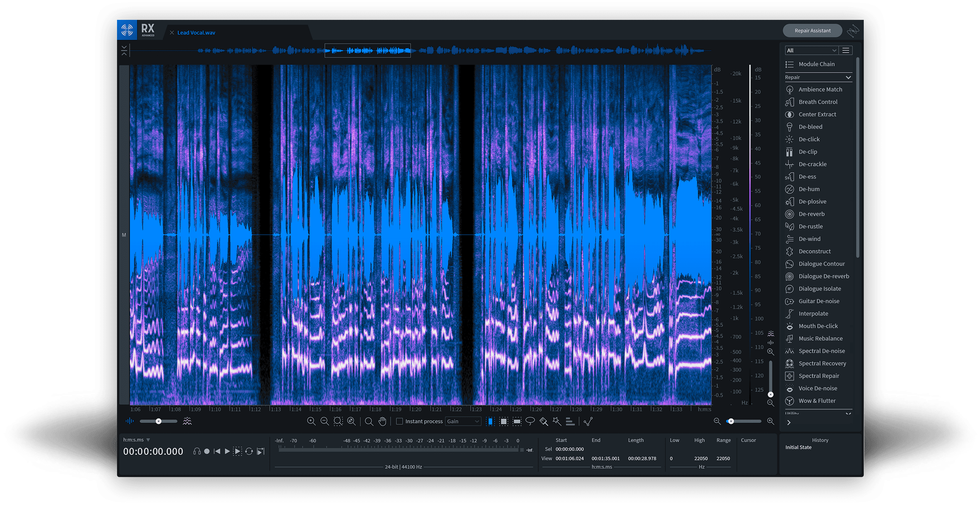Open the Dialogue Contour module
This screenshot has width=980, height=505.
coord(818,264)
